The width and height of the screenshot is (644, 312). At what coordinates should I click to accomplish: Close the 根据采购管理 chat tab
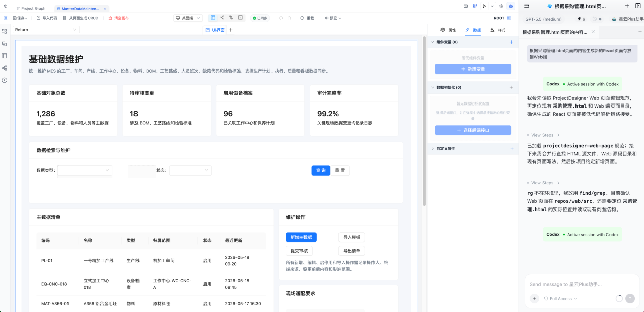593,32
